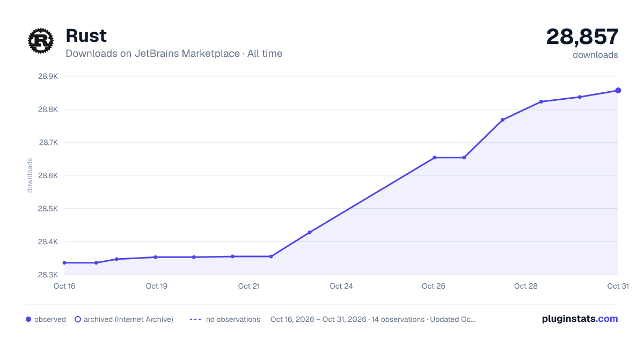This screenshot has height=338, width=644.
Task: Select the data point near 28.82K after Oct 28
Action: point(541,101)
